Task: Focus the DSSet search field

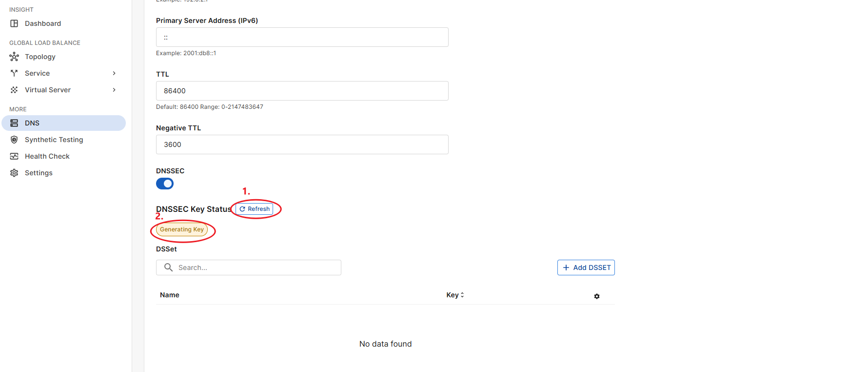Action: (x=254, y=268)
